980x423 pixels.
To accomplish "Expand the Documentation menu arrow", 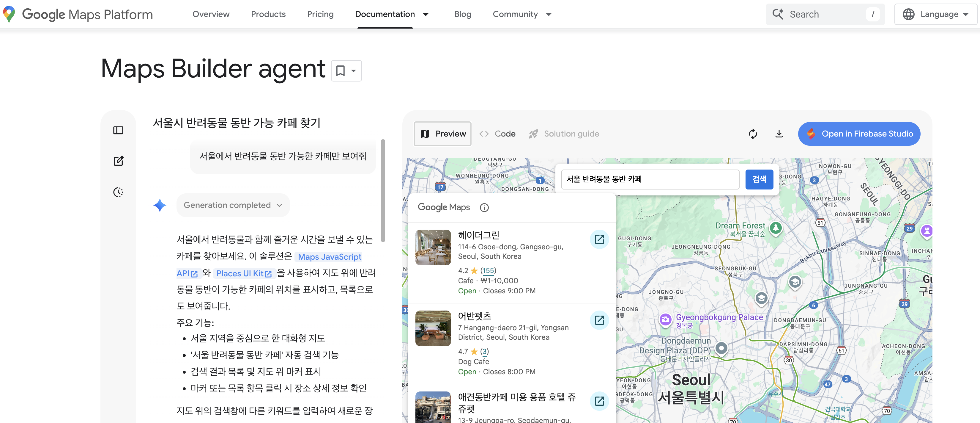I will click(426, 15).
